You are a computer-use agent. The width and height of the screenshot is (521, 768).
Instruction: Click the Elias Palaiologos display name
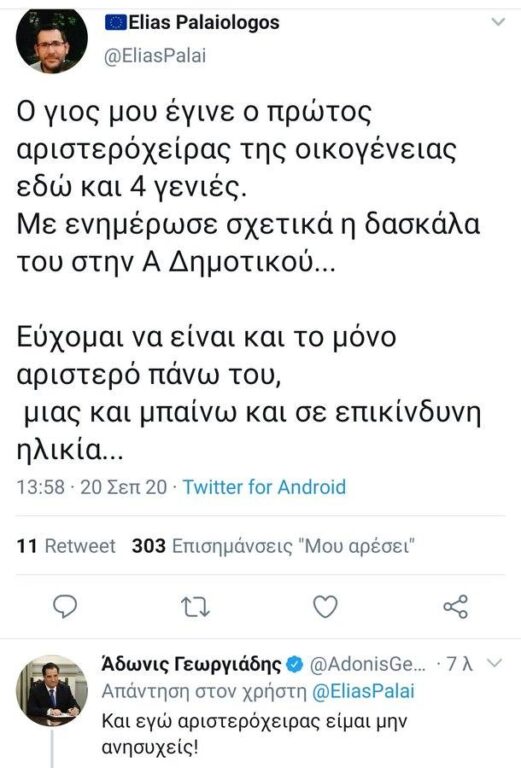coord(204,23)
